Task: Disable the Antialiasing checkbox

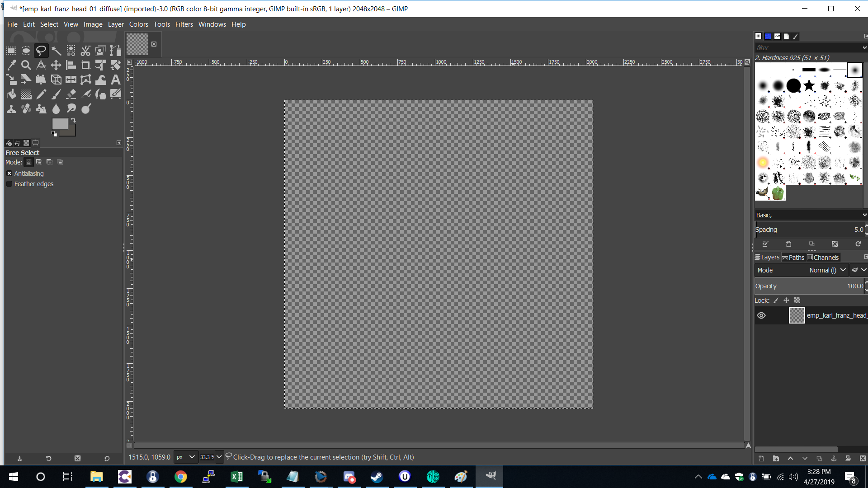Action: [x=9, y=174]
